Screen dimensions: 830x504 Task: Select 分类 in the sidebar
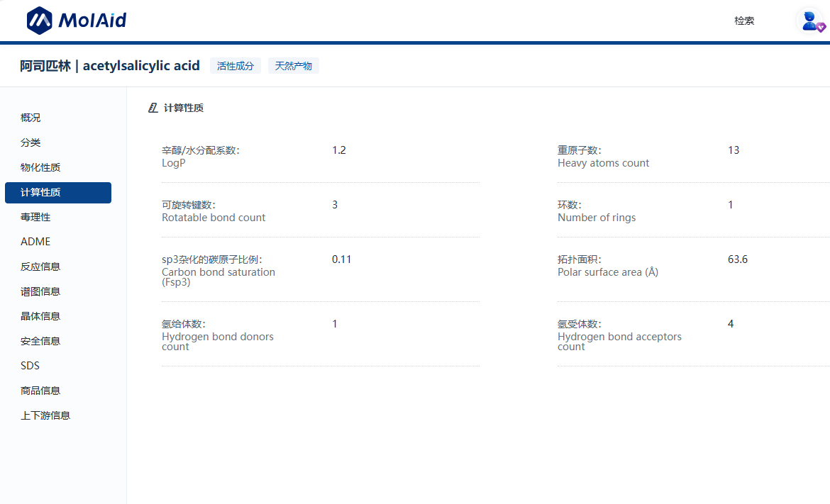[31, 142]
